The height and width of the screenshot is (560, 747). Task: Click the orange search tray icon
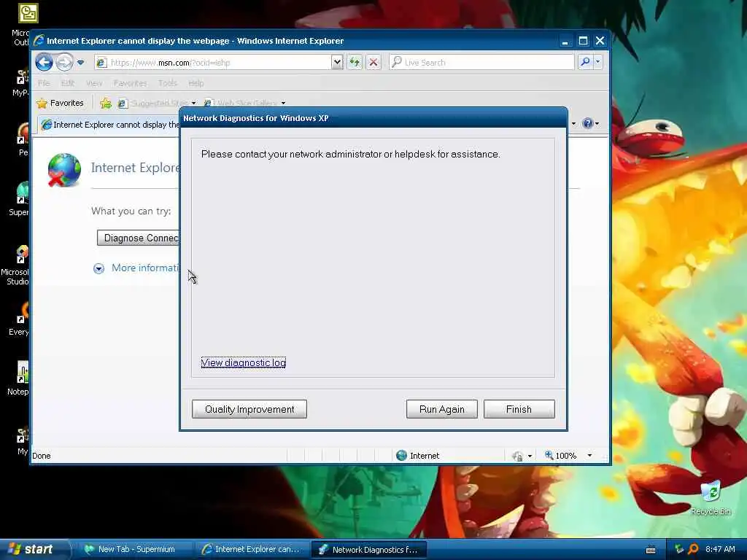coord(693,549)
